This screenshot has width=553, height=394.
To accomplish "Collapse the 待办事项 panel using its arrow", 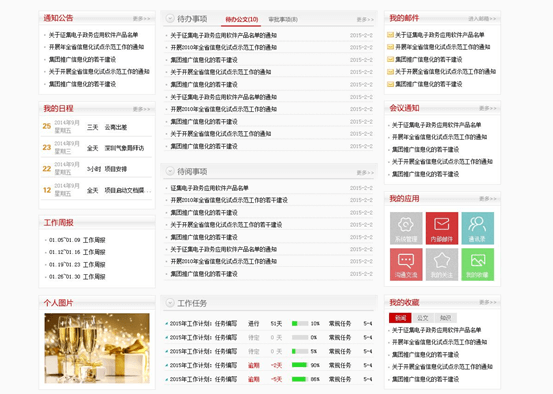I will point(170,18).
